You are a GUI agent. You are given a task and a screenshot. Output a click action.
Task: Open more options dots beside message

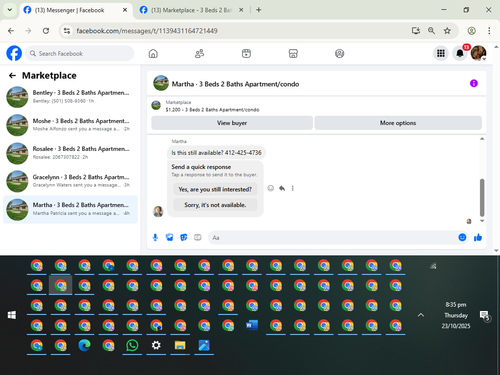292,188
